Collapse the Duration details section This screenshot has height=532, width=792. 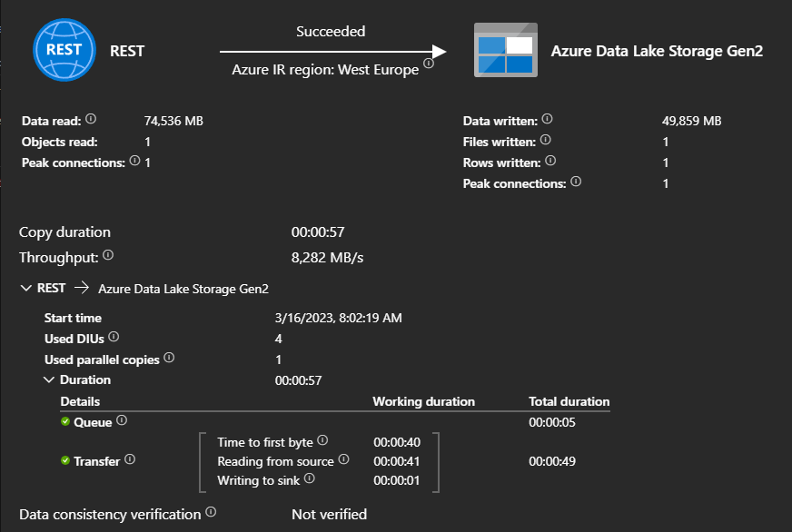tap(49, 379)
